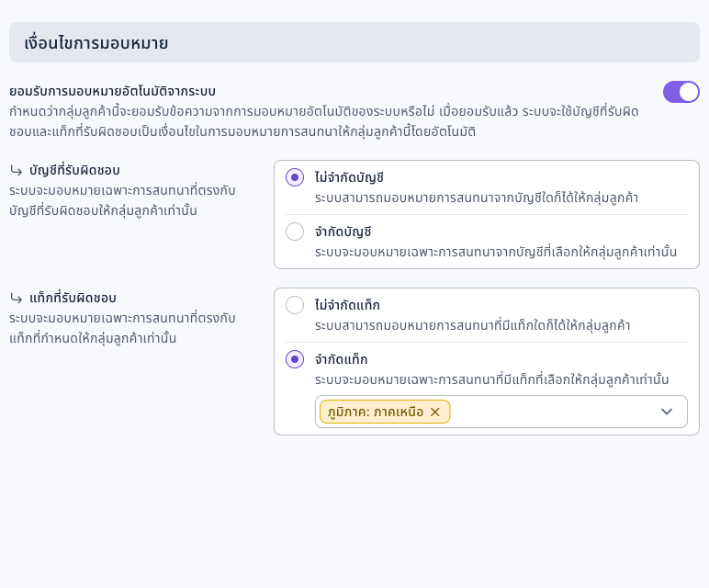Click the แท็กที่รับผิดชอบ heading
Image resolution: width=709 pixels, height=588 pixels.
(x=73, y=298)
